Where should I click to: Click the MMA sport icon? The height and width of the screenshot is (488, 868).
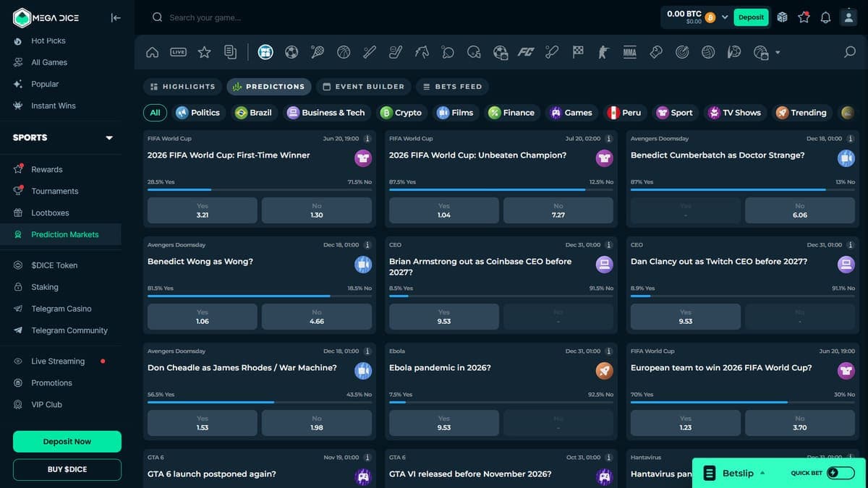click(630, 52)
